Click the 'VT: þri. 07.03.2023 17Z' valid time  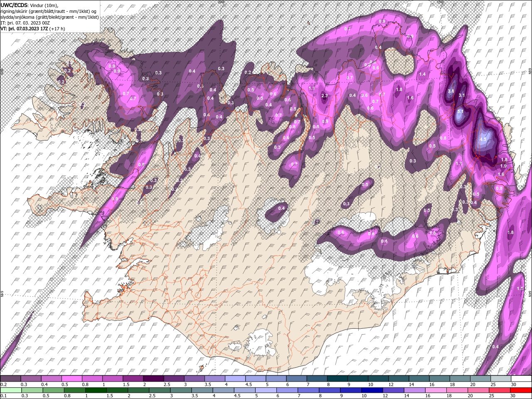click(24, 29)
